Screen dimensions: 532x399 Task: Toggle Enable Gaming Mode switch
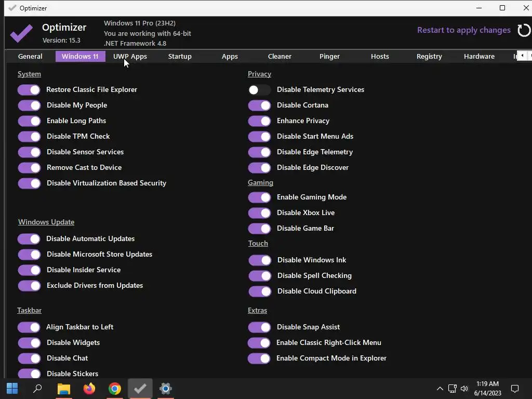coord(260,197)
